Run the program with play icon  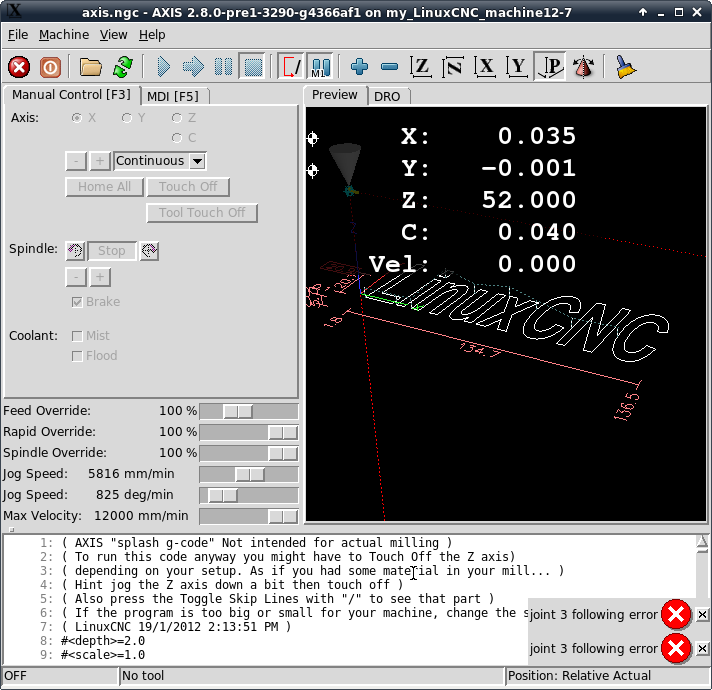pyautogui.click(x=164, y=67)
